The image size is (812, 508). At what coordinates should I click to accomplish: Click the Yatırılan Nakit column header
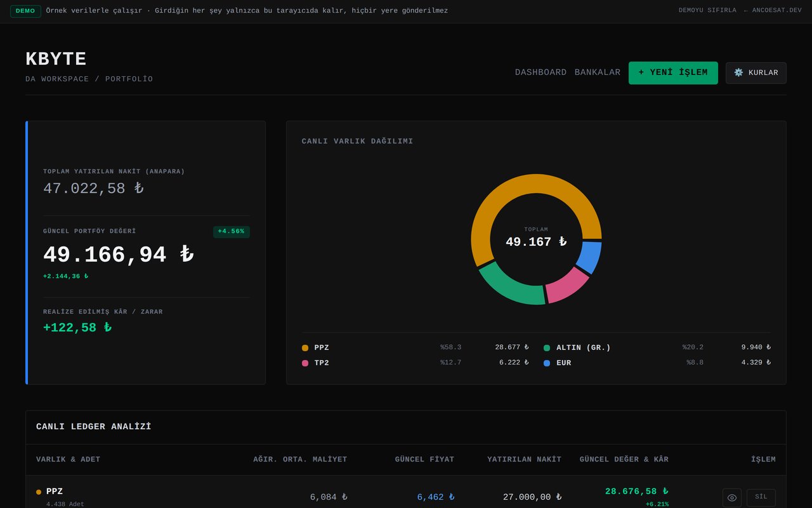click(x=525, y=460)
